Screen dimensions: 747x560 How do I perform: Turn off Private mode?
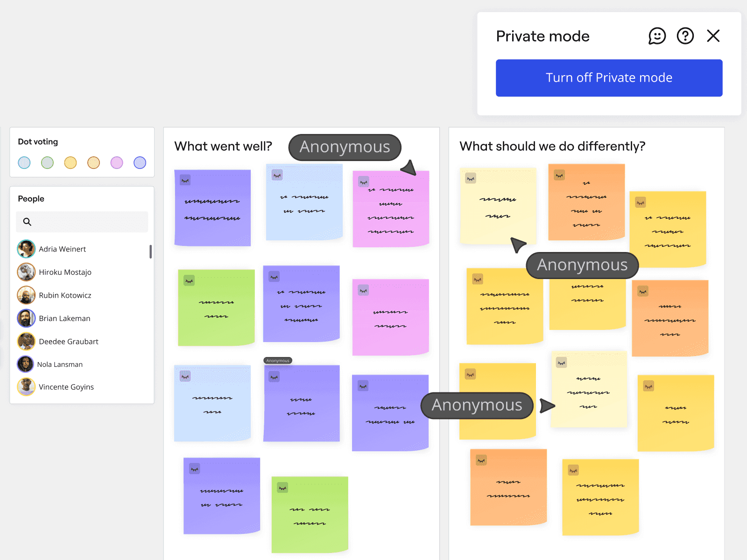click(609, 78)
